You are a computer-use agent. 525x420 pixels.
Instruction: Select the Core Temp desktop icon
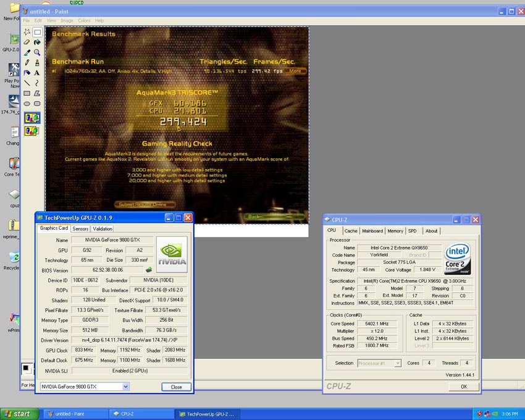13,167
